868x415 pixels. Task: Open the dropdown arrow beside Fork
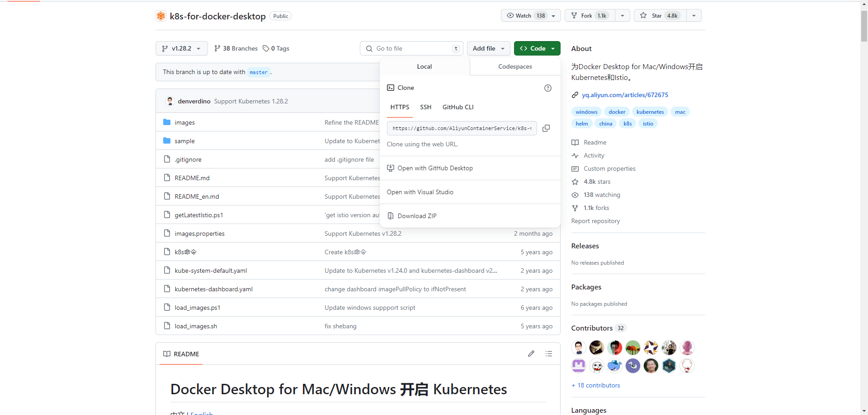(x=623, y=15)
